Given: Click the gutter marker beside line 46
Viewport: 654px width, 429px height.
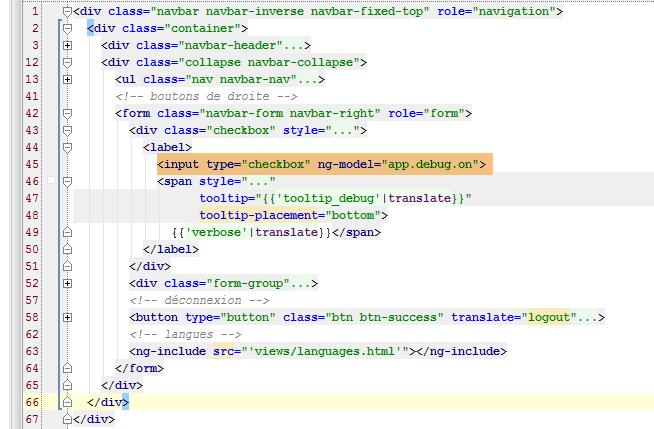Looking at the screenshot, I should tap(50, 181).
